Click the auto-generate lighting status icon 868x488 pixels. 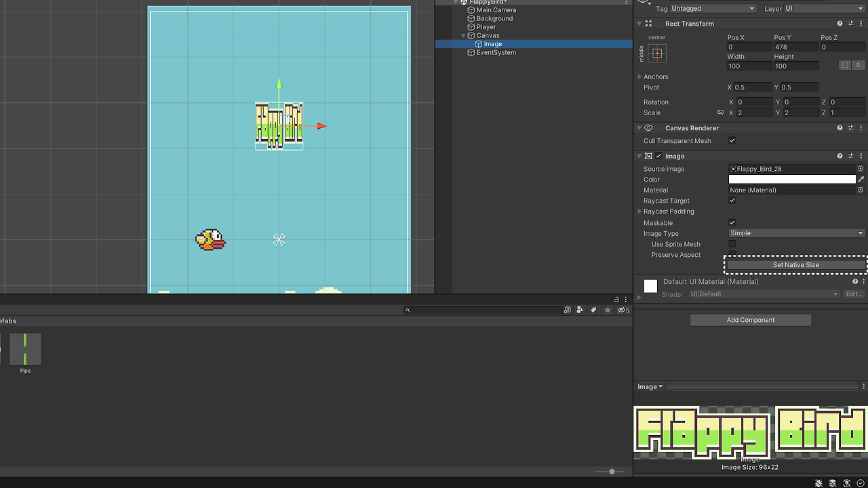tap(846, 483)
